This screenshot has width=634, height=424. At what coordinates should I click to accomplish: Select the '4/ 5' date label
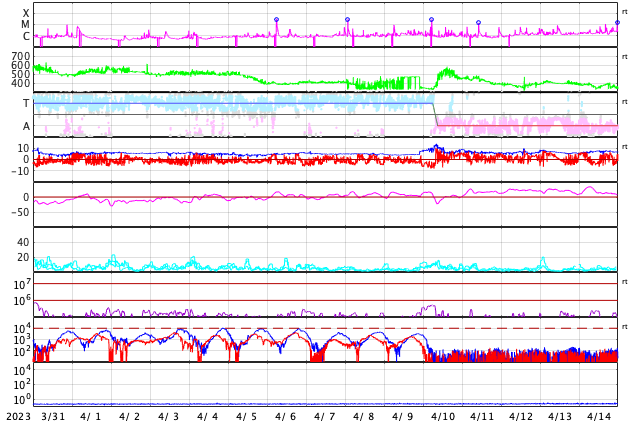pos(246,416)
